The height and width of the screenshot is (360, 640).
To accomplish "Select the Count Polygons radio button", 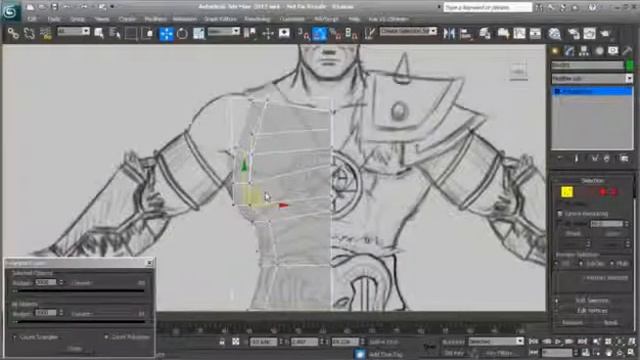I will click(106, 337).
